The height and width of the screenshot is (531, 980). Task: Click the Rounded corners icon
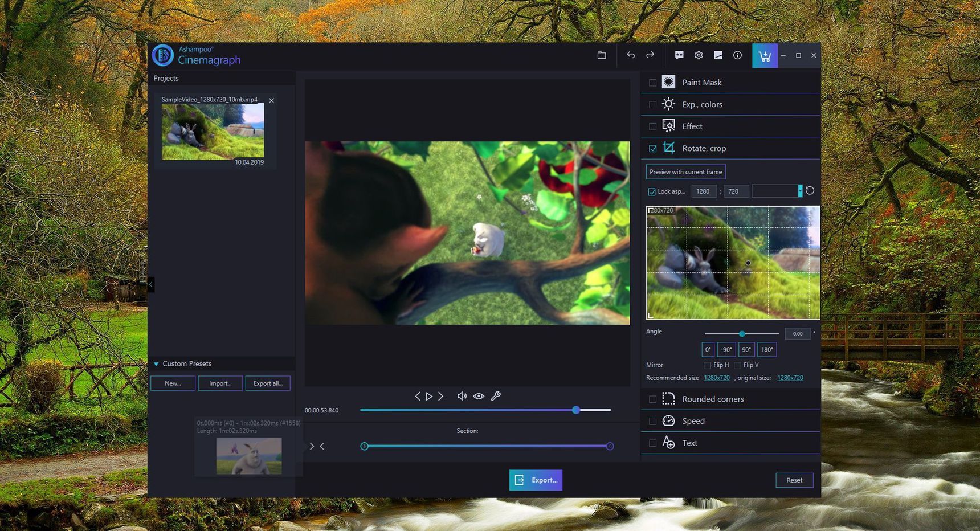tap(669, 399)
